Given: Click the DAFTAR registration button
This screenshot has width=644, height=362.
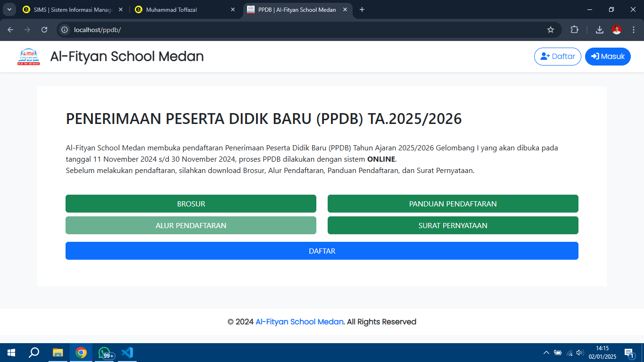Looking at the screenshot, I should click(x=322, y=251).
